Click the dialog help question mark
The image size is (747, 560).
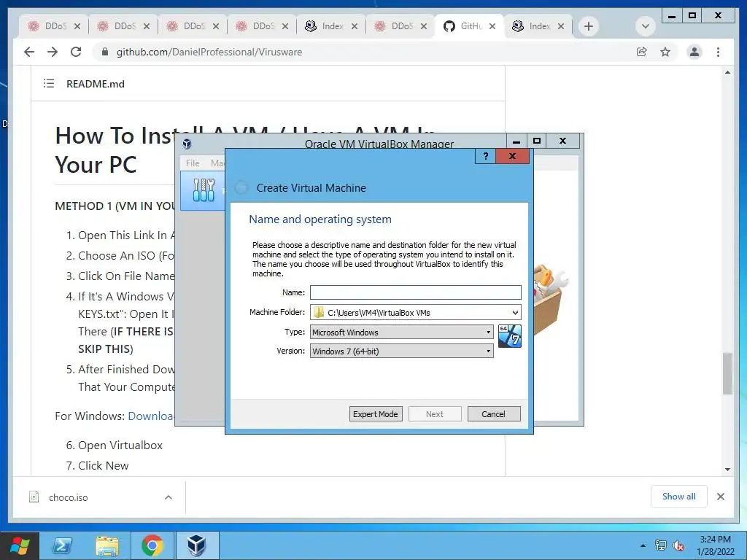click(x=485, y=156)
